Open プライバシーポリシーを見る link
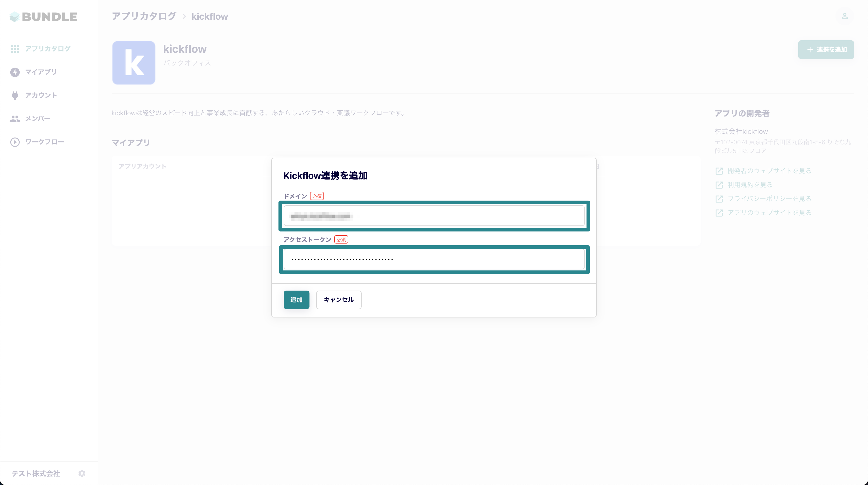This screenshot has width=868, height=485. click(x=769, y=199)
